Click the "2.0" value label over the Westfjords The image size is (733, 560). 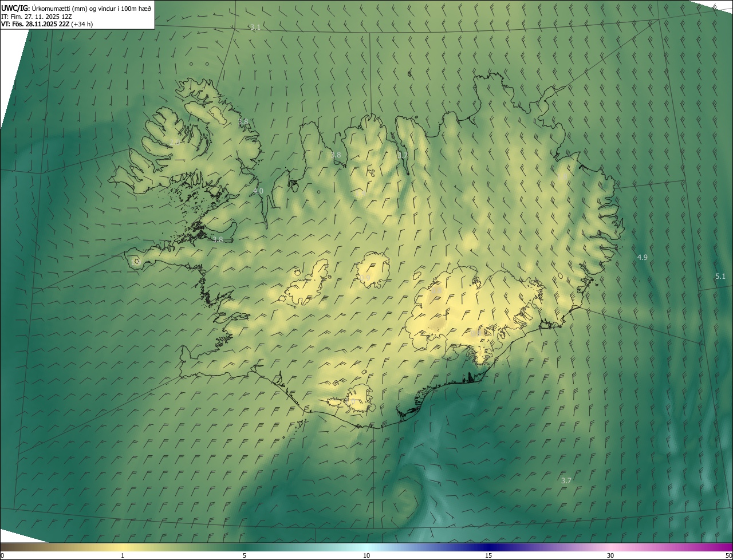(175, 142)
